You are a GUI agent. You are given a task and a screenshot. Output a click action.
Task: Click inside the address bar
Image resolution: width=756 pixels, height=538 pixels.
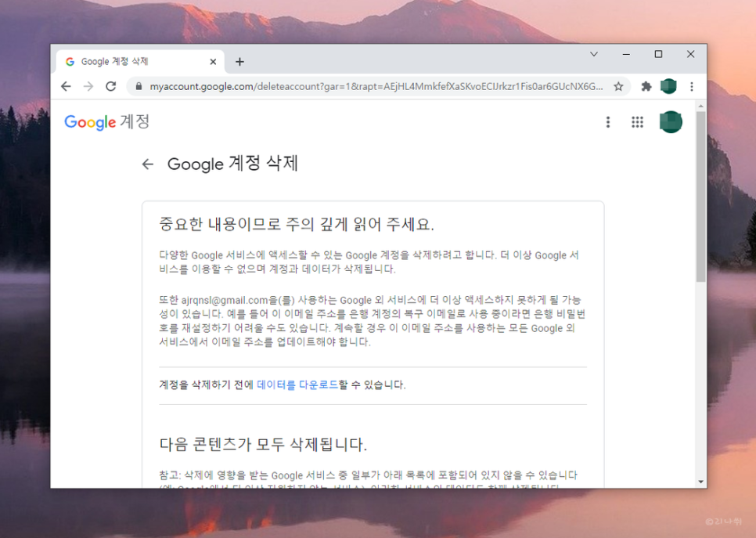[352, 87]
